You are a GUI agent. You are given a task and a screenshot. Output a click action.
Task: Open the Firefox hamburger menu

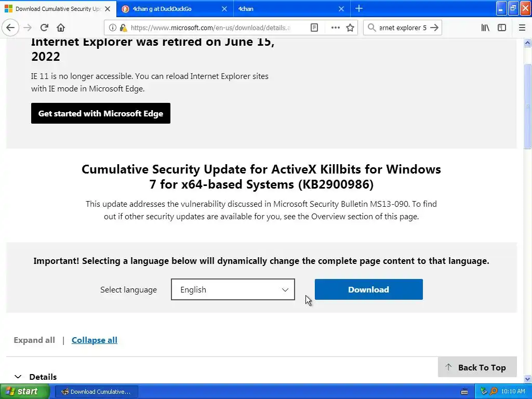522,28
